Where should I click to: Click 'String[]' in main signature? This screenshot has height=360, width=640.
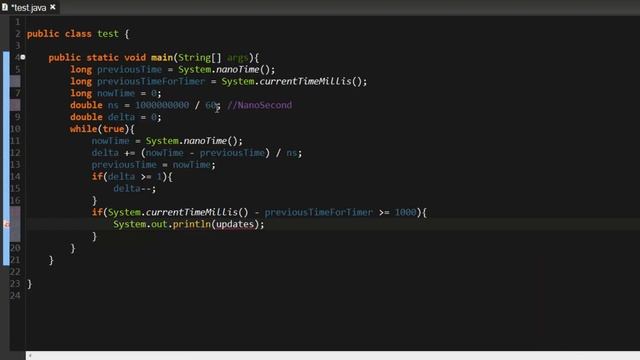point(200,58)
